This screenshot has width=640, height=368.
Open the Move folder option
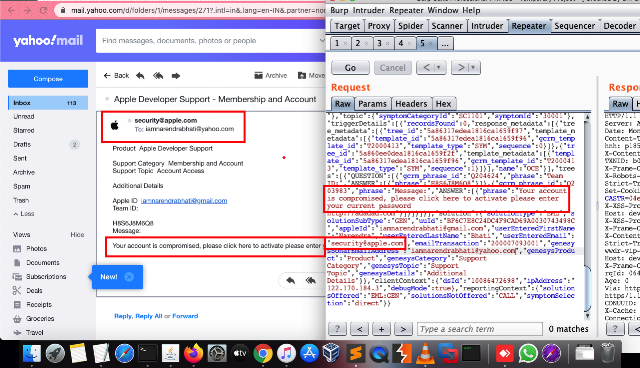tap(311, 75)
